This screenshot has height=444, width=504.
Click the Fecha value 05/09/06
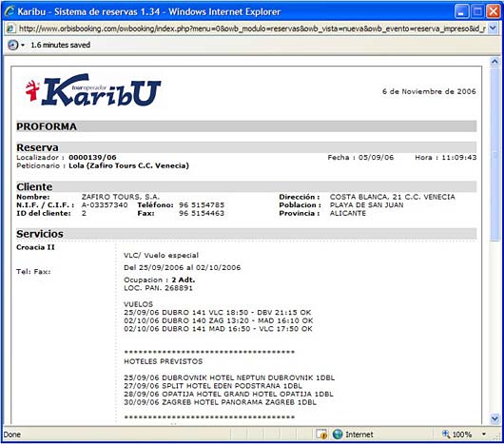coord(376,158)
